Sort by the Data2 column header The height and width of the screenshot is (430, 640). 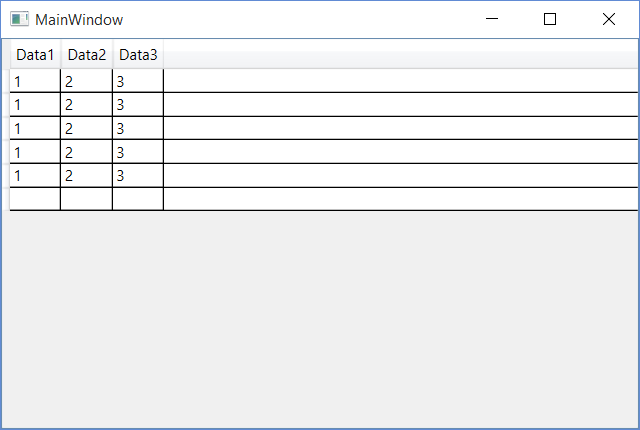point(87,55)
